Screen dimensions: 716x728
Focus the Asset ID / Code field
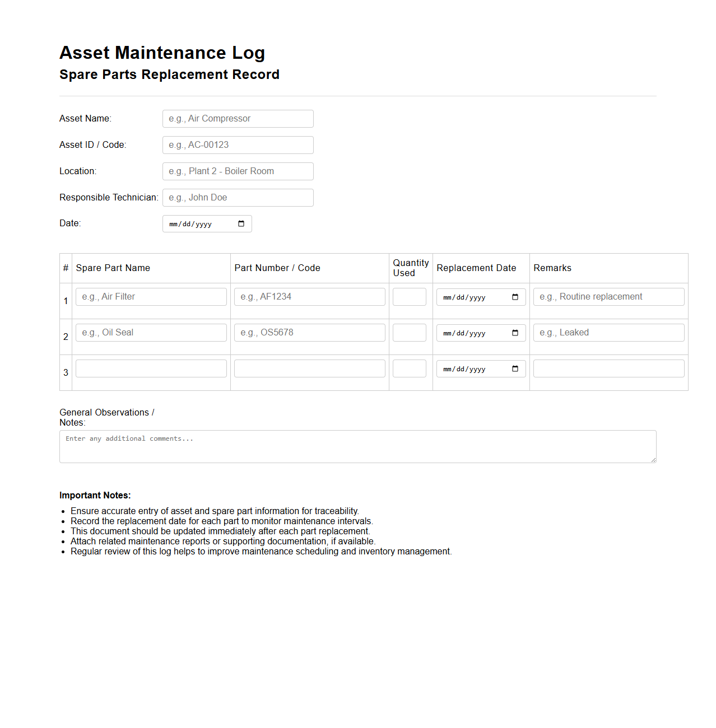[x=238, y=145]
